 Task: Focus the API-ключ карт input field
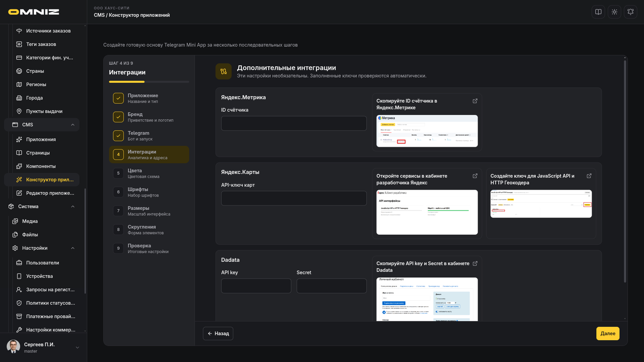294,198
